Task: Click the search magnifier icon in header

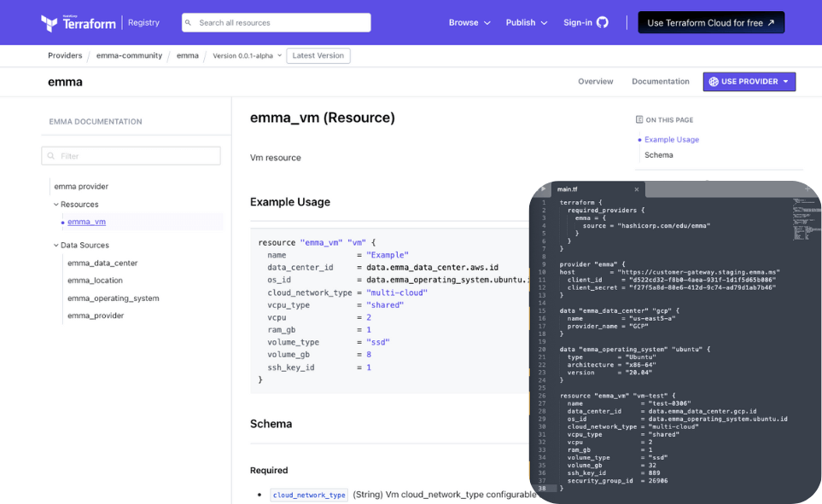Action: (188, 22)
